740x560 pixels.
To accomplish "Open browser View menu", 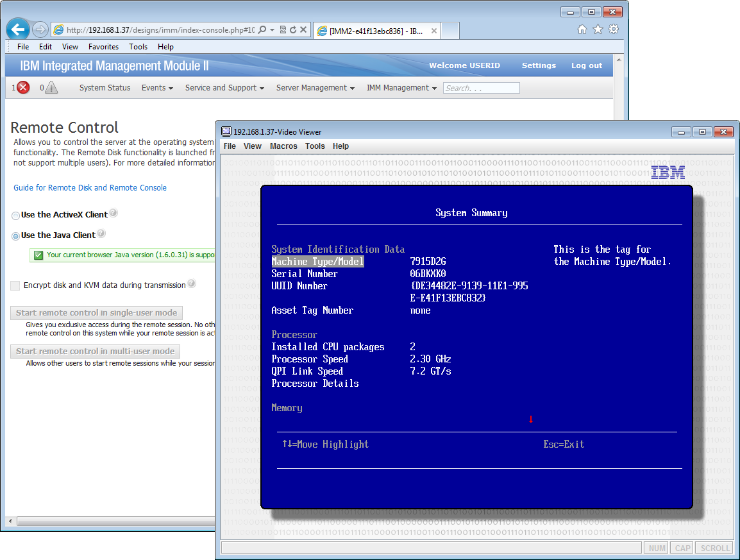I will [70, 47].
